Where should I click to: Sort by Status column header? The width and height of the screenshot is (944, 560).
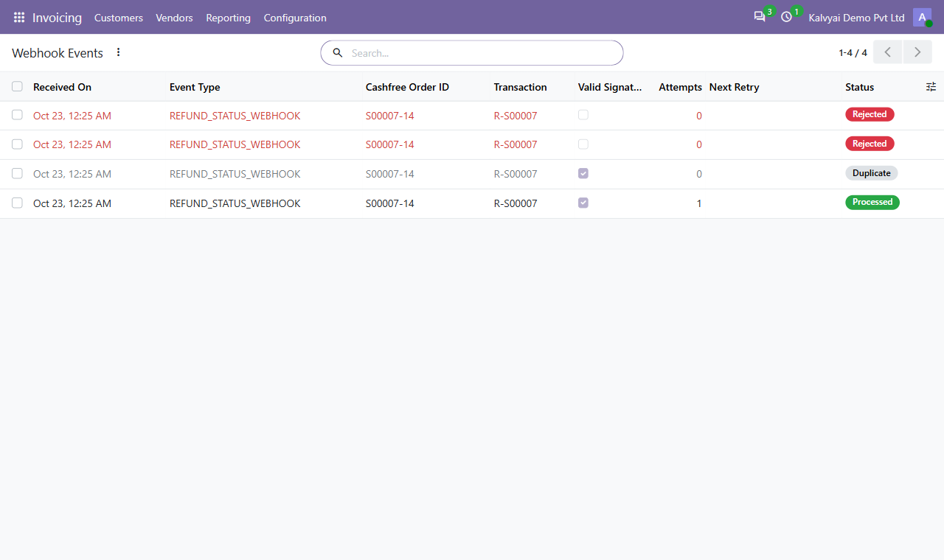[859, 87]
